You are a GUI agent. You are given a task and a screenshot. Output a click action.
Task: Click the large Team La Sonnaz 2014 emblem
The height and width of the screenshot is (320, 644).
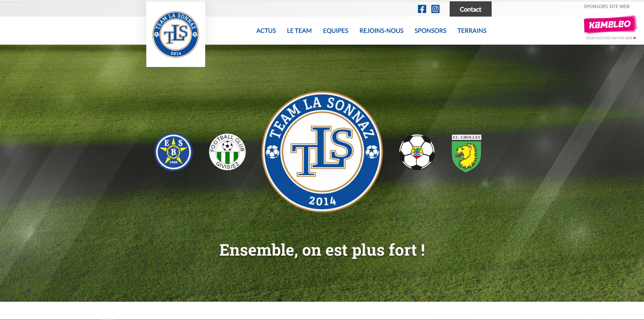[322, 152]
